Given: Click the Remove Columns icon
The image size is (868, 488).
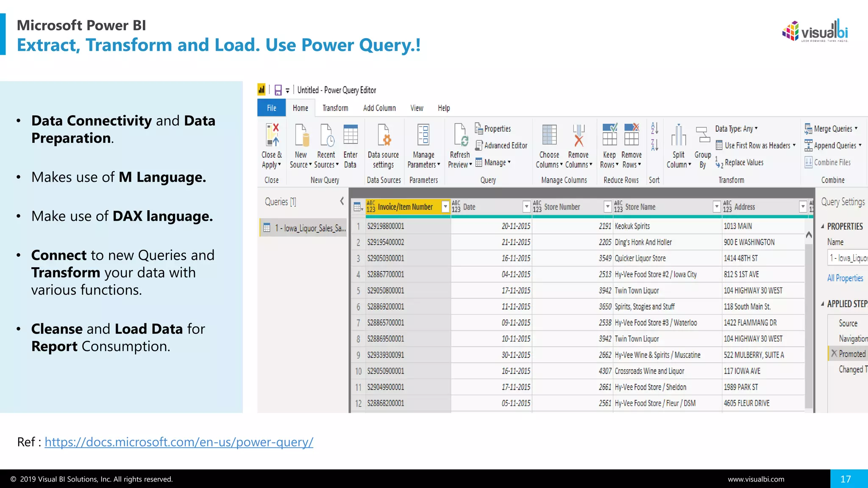Looking at the screenshot, I should coord(579,135).
